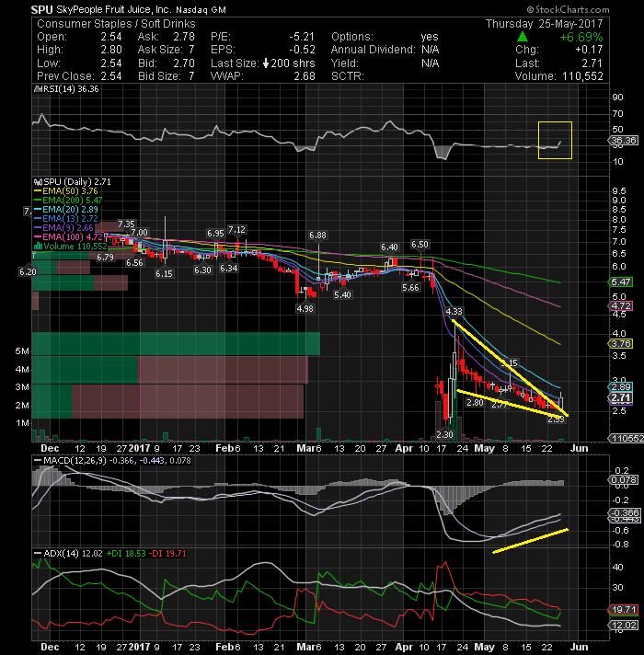Click the 7.12 price high annotation
The width and height of the screenshot is (644, 655).
point(236,230)
